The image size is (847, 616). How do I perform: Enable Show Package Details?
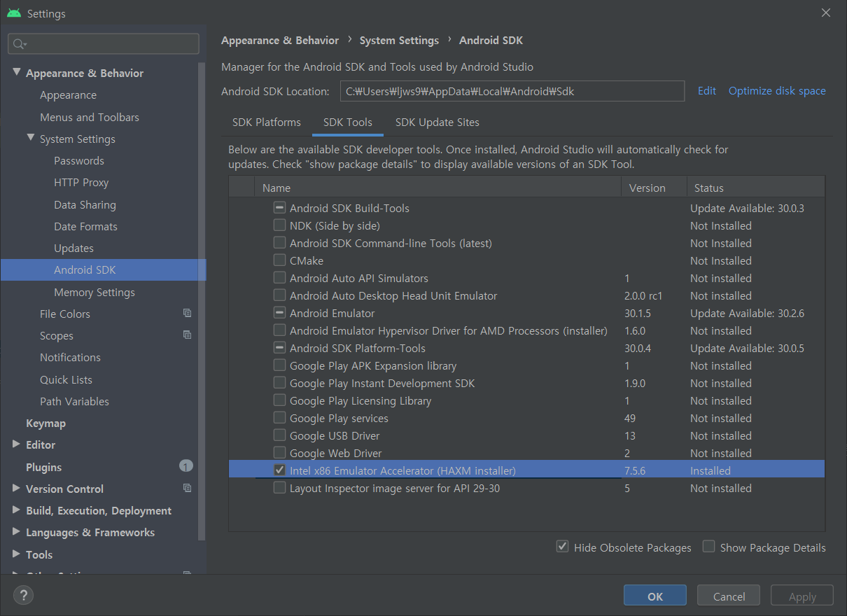[708, 547]
